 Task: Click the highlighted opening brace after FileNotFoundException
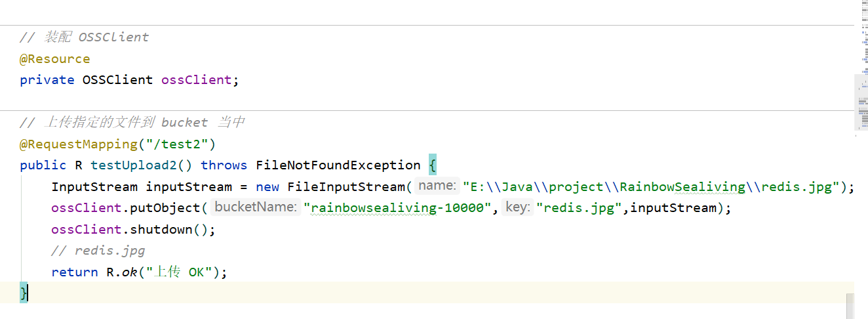coord(431,165)
